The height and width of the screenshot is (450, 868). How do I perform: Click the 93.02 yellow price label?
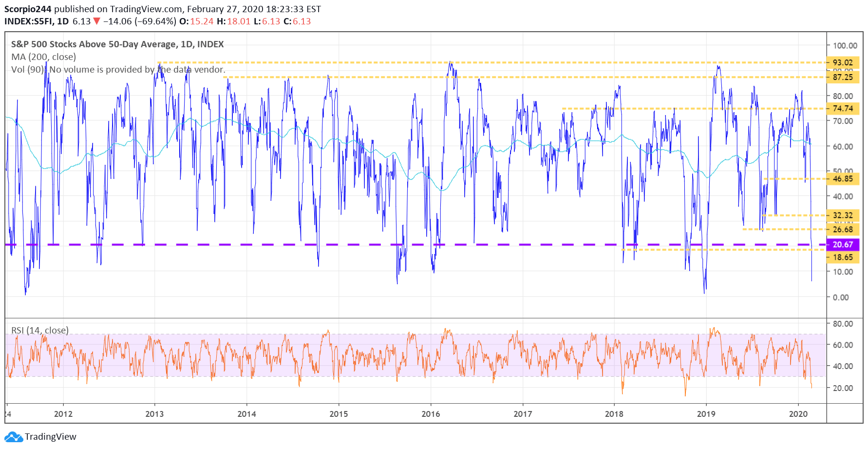(843, 62)
